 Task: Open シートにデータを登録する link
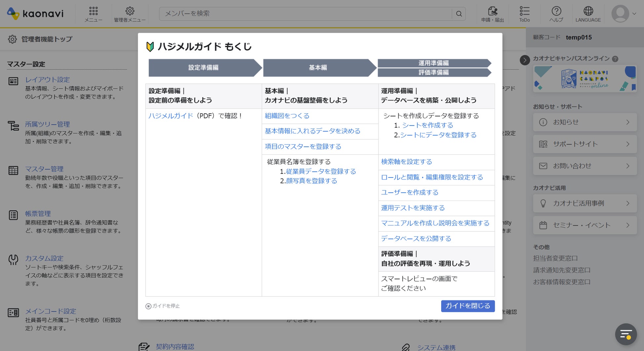(x=438, y=135)
